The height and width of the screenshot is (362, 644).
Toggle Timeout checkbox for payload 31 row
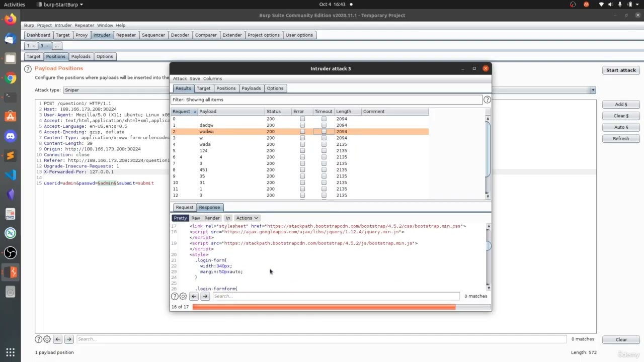coord(324,183)
